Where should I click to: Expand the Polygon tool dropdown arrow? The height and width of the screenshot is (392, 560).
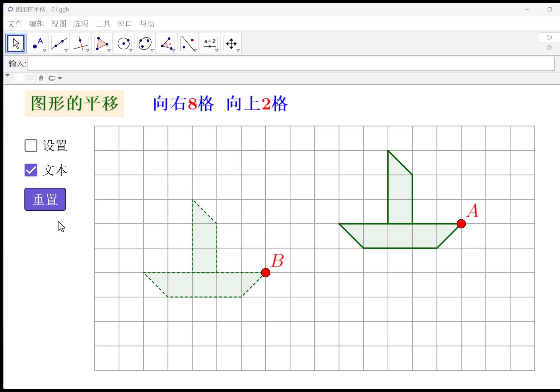(x=109, y=50)
